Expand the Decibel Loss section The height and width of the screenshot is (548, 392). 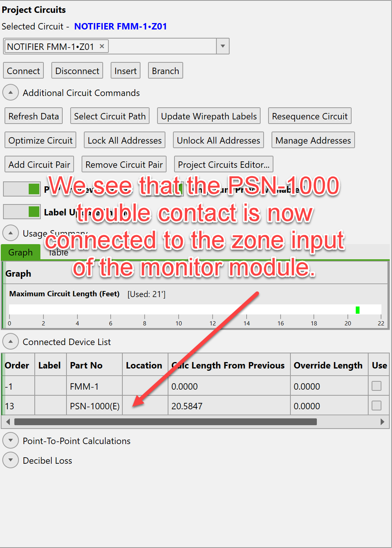[11, 460]
